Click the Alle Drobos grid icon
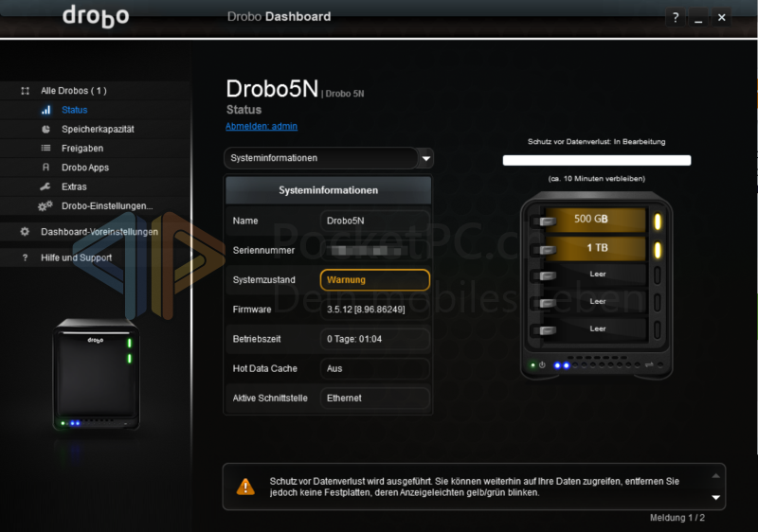The image size is (758, 532). coord(26,91)
